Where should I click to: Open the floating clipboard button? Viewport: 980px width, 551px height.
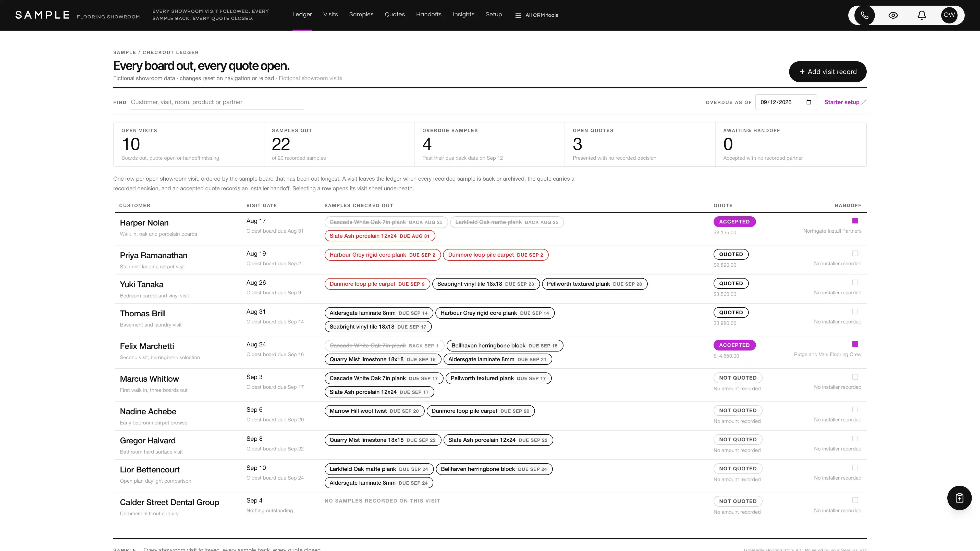coord(959,498)
